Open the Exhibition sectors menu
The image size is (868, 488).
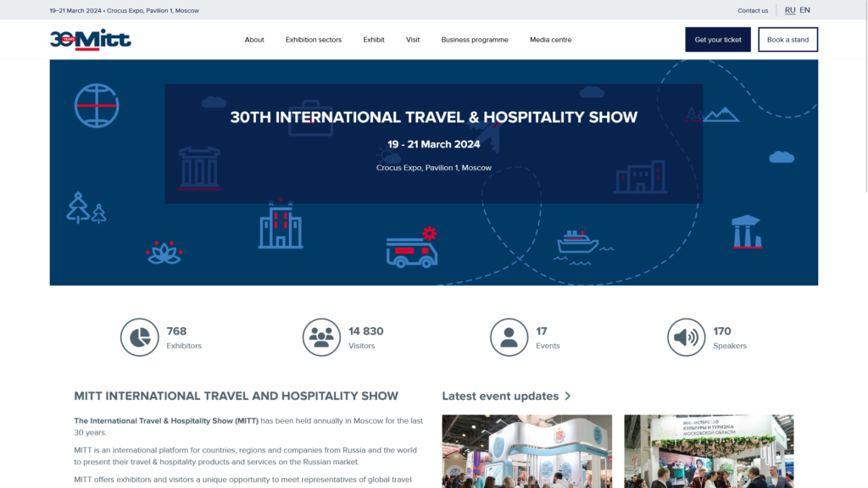pos(314,40)
